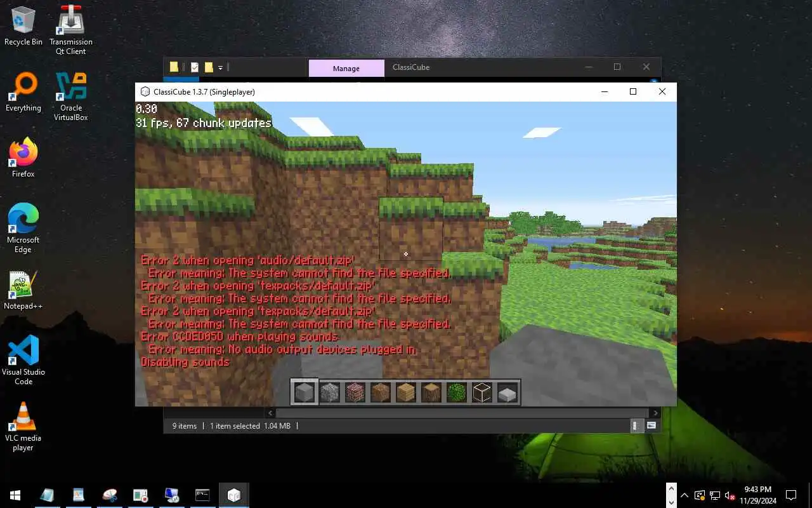The height and width of the screenshot is (508, 812).
Task: Customize Quick Access Toolbar dropdown in Explorer
Action: coord(221,67)
